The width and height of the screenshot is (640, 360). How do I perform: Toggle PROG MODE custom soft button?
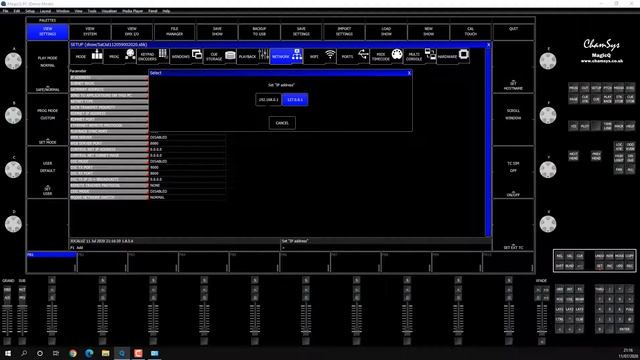[x=47, y=120]
